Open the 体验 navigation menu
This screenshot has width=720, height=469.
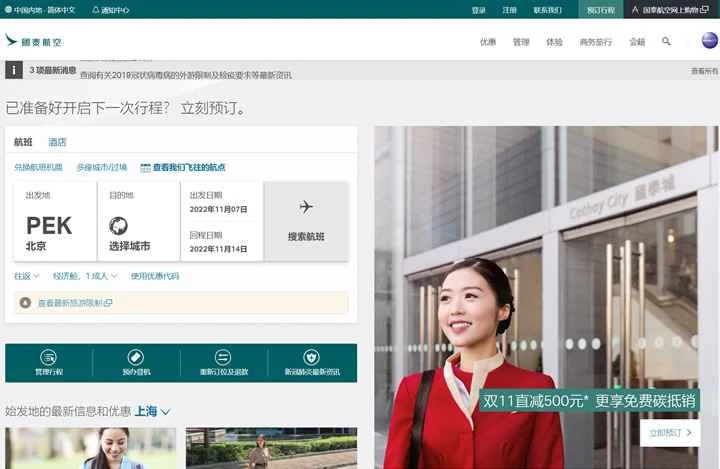pyautogui.click(x=554, y=42)
